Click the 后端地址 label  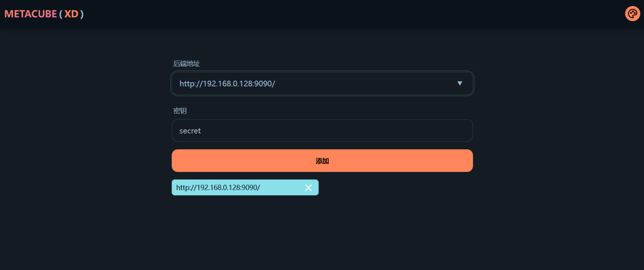pos(186,64)
